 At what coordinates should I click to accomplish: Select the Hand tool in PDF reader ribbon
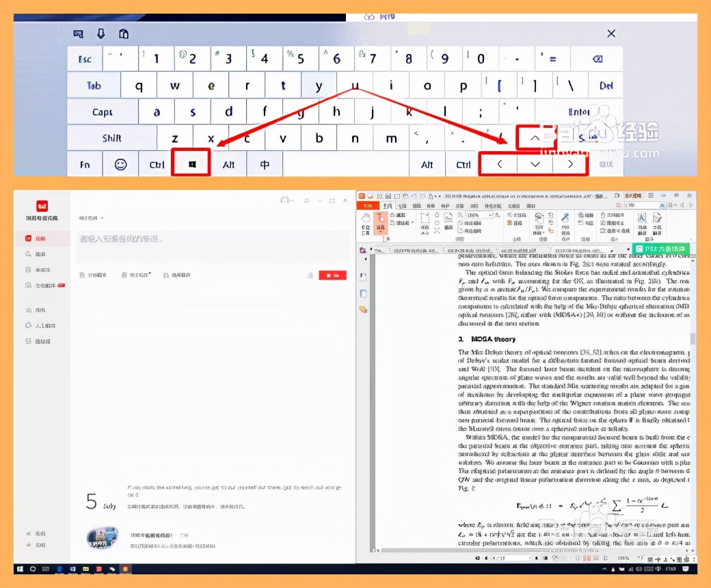pos(366,223)
